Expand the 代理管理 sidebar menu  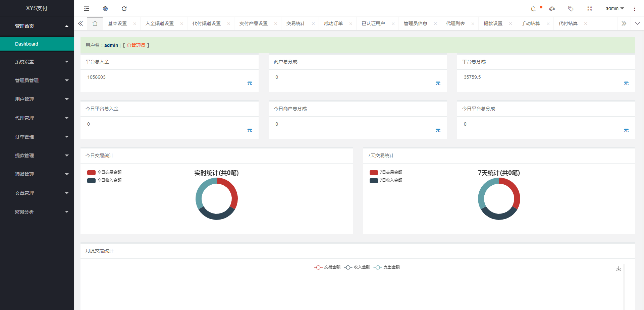pyautogui.click(x=37, y=118)
